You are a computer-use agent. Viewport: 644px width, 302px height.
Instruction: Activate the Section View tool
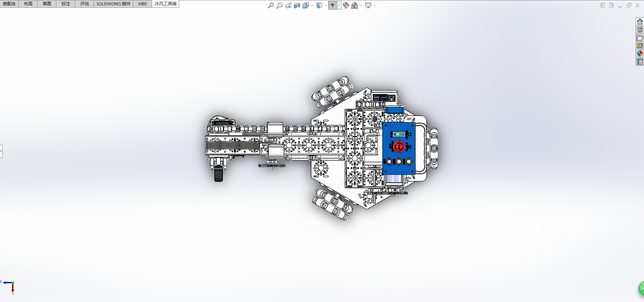pos(297,5)
